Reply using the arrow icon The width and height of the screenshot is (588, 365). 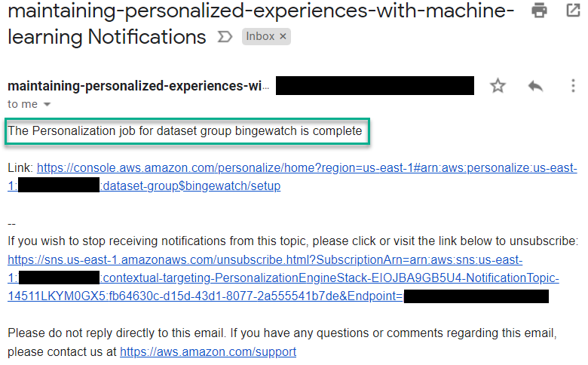tap(535, 86)
